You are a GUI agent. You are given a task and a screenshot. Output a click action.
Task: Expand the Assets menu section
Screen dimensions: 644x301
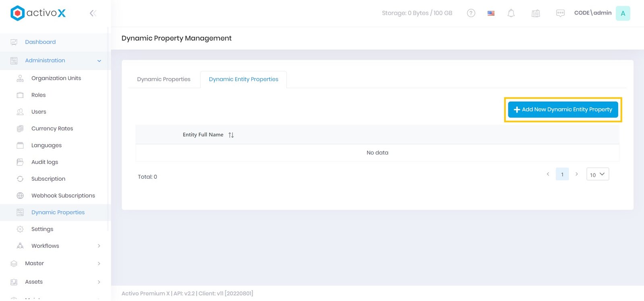pos(99,282)
